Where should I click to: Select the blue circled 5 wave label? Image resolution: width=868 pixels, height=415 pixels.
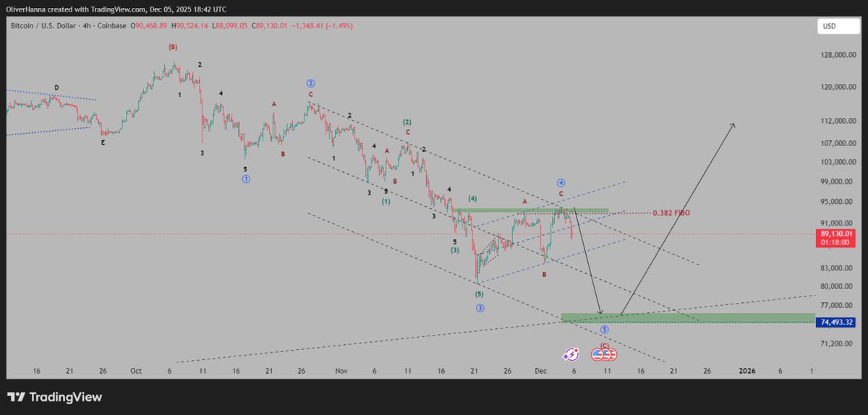tap(605, 329)
